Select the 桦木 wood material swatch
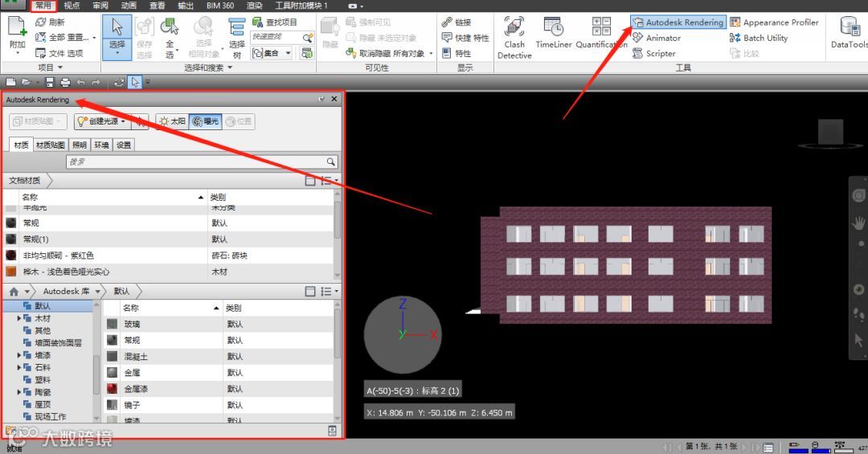The height and width of the screenshot is (454, 868). pyautogui.click(x=11, y=272)
